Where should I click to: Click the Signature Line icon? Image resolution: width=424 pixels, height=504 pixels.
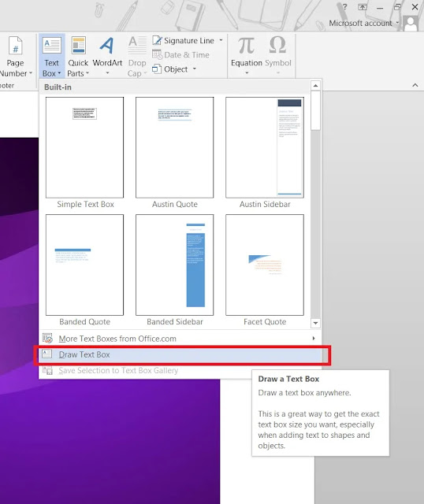pyautogui.click(x=157, y=40)
